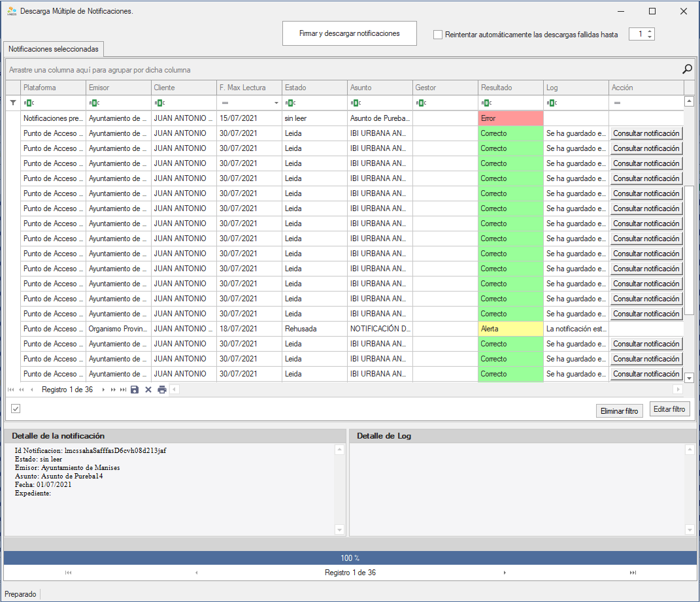Go to previous record in grid navigator
The height and width of the screenshot is (602, 700).
[31, 390]
